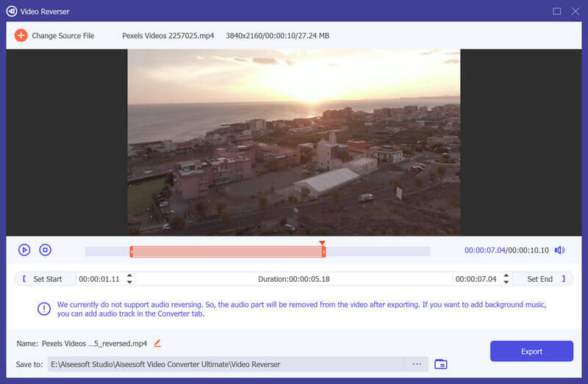Click the rename pencil icon beside file name
The height and width of the screenshot is (384, 588).
(x=157, y=343)
